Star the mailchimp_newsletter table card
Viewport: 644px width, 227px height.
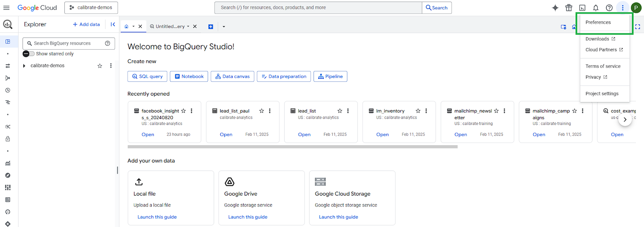(x=496, y=111)
